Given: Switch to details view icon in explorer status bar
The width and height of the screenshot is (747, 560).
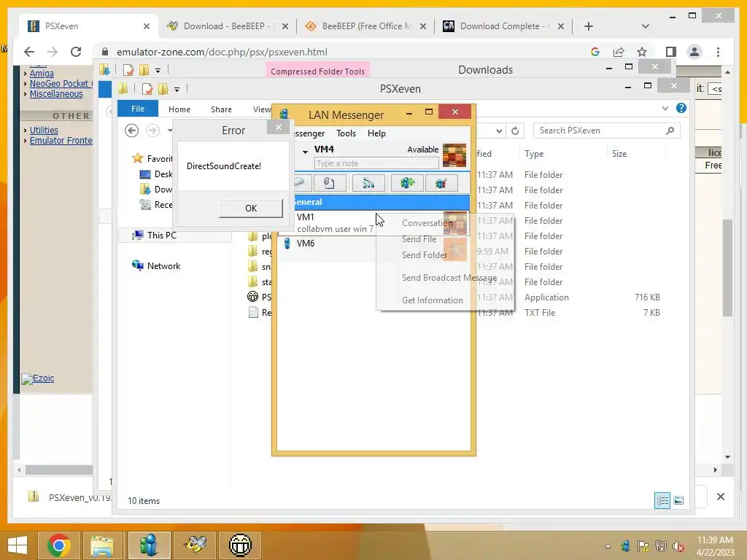Looking at the screenshot, I should coord(662,500).
